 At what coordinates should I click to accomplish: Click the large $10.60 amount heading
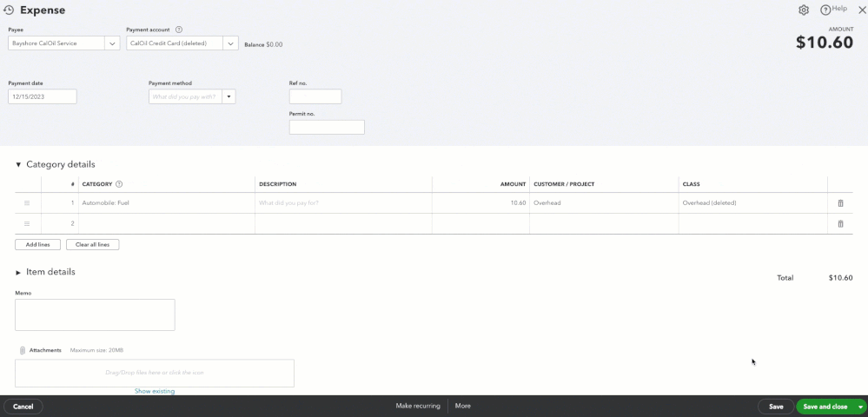[x=825, y=43]
